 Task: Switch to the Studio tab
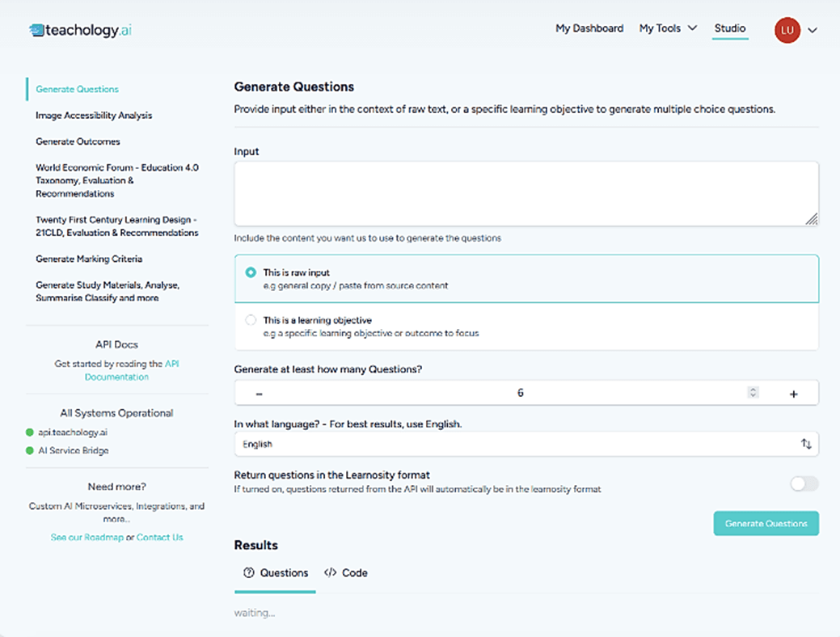click(729, 28)
